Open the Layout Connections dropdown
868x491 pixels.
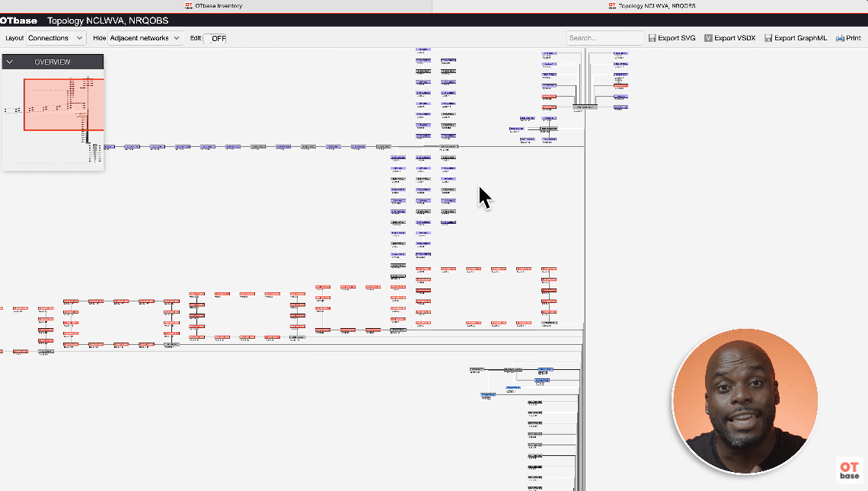tap(56, 38)
